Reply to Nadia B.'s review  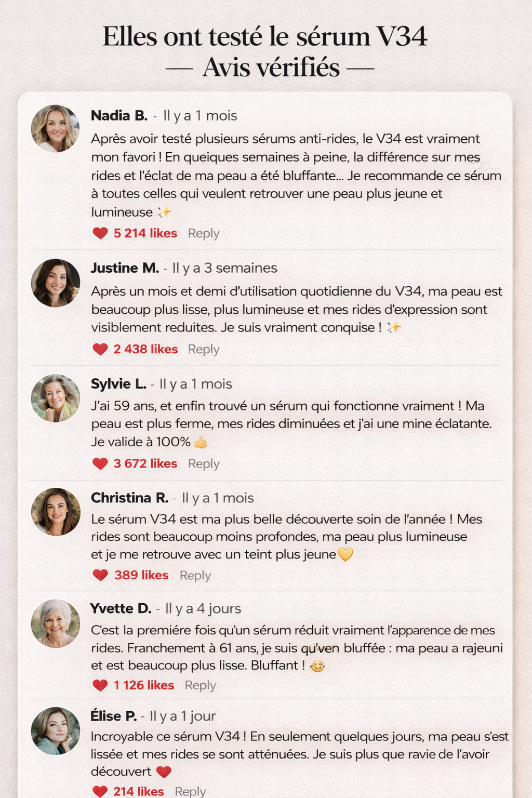coord(204,234)
